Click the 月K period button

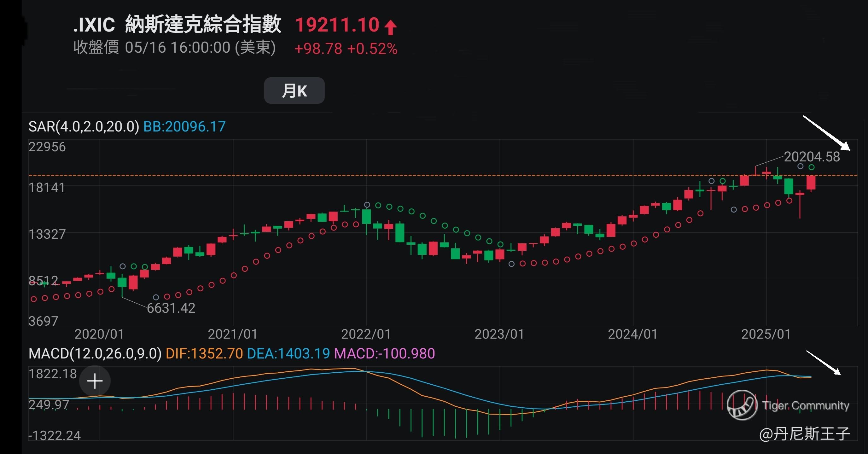point(294,91)
